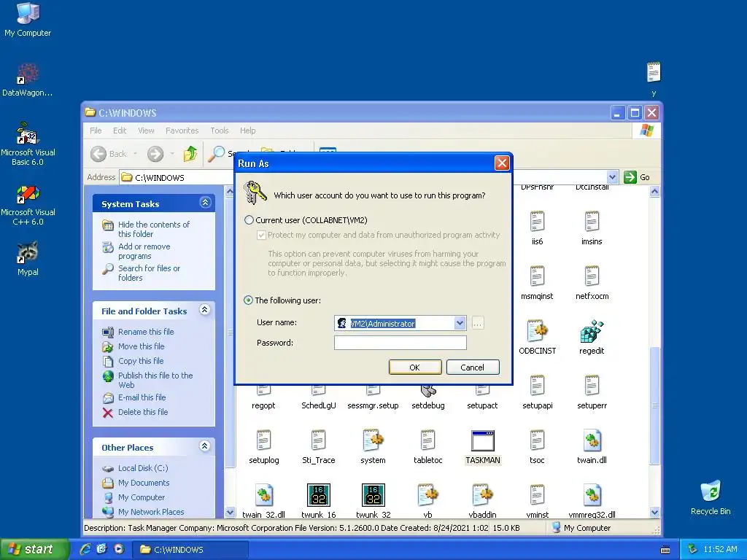
Task: Collapse the File and Folder Tasks panel
Action: 205,310
